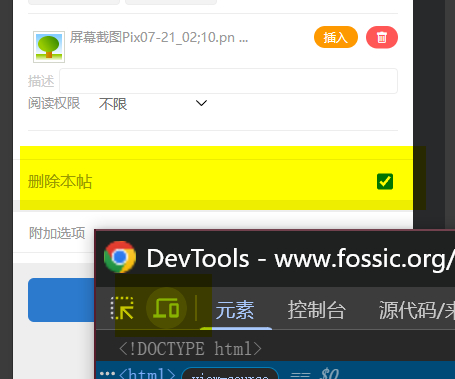Select the <html> node in elements tree
This screenshot has height=379, width=455.
pos(147,374)
